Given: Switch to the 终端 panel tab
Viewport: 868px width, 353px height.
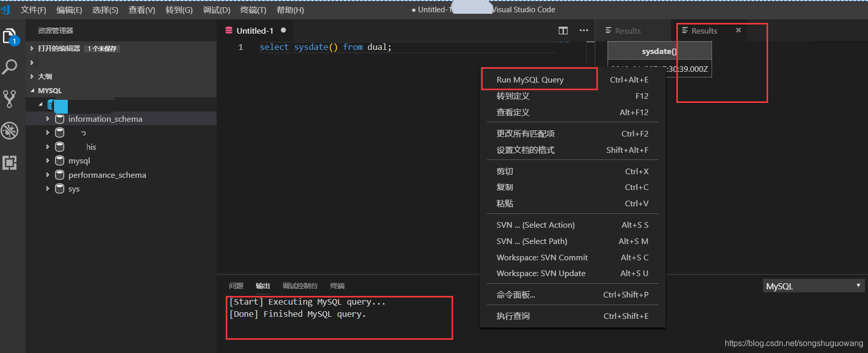Looking at the screenshot, I should click(337, 286).
